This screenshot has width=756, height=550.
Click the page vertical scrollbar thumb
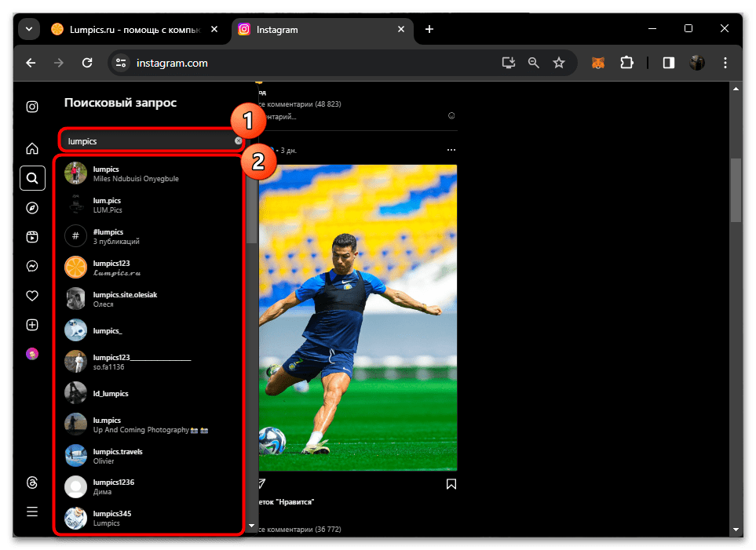[x=736, y=190]
